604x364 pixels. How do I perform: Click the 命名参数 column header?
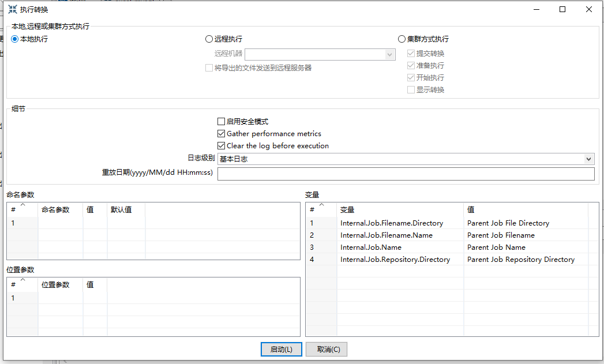click(x=61, y=209)
